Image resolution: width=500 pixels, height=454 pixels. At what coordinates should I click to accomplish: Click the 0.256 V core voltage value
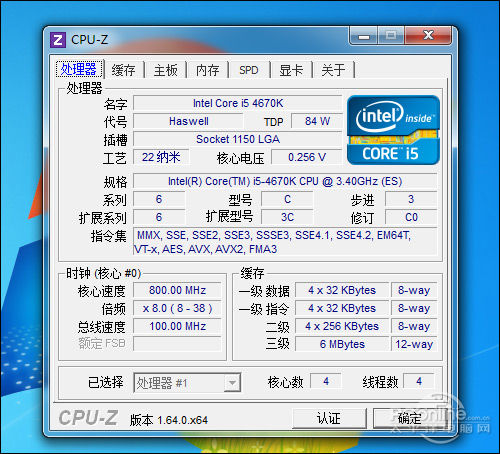(307, 157)
